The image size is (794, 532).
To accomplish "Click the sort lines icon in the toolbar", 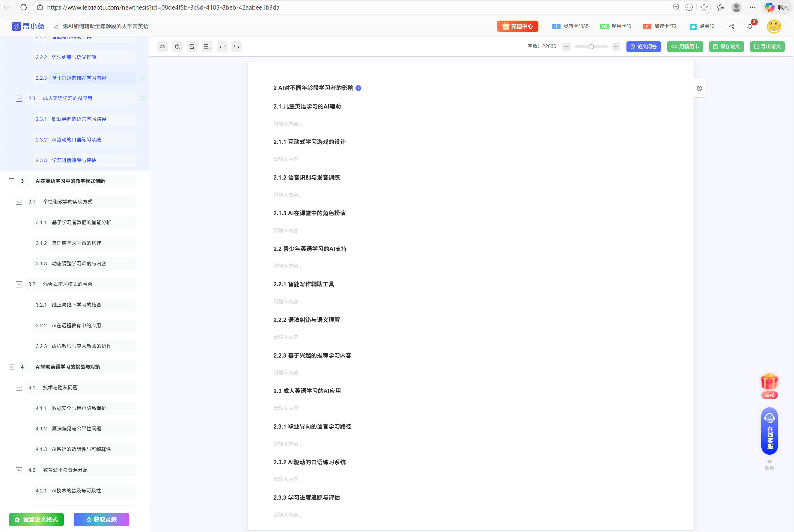I will 207,46.
